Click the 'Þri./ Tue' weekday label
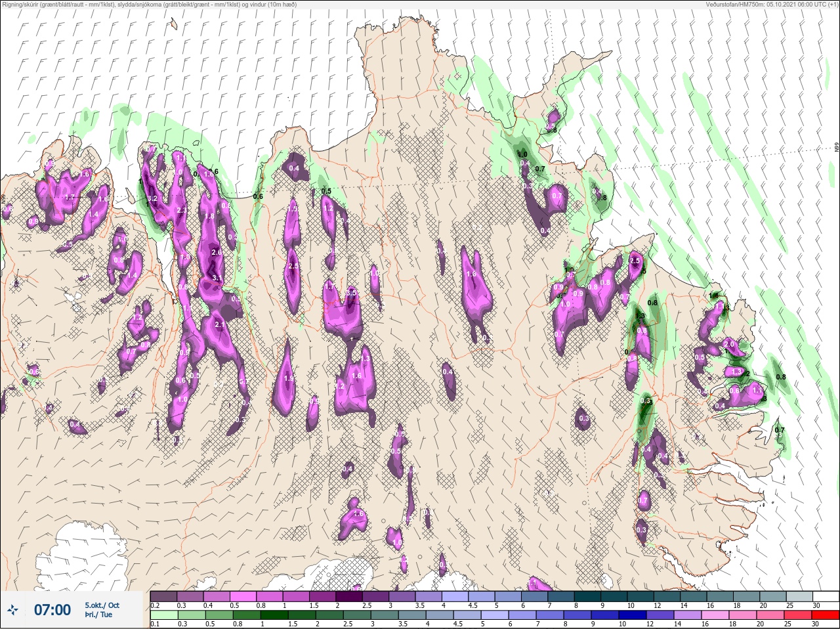The height and width of the screenshot is (629, 840). pyautogui.click(x=98, y=615)
